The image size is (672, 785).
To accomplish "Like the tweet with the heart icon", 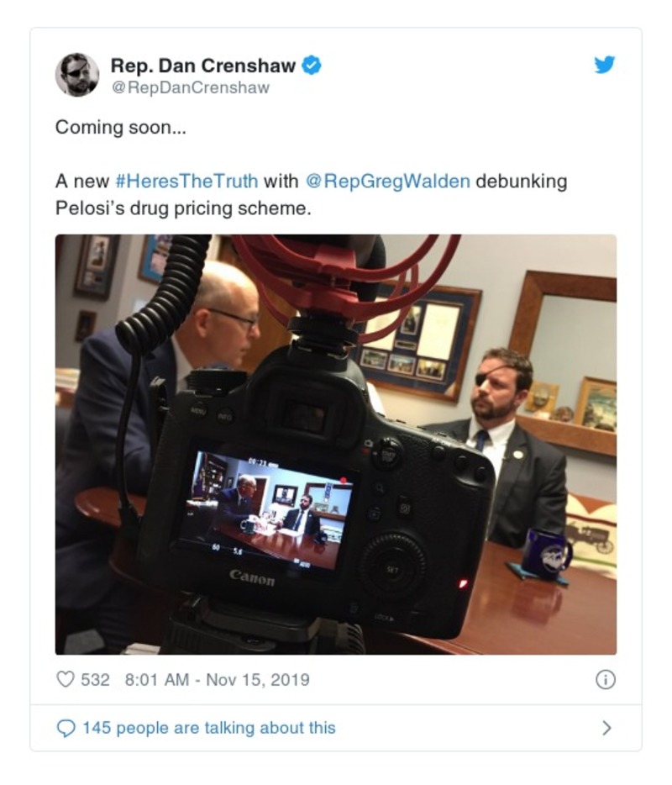I will pos(65,679).
